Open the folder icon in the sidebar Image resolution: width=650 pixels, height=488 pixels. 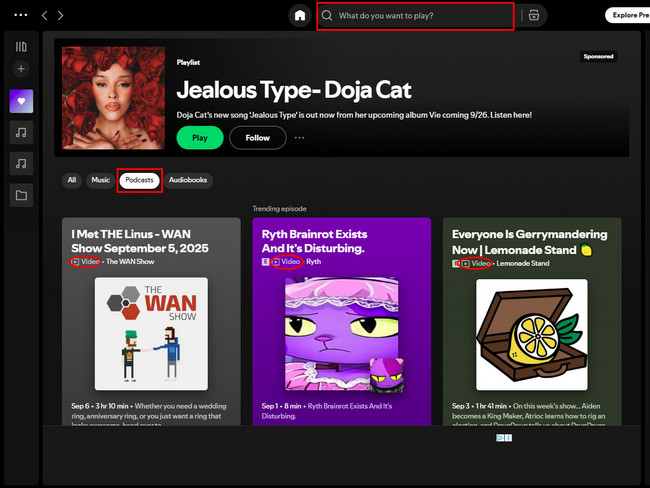click(21, 195)
